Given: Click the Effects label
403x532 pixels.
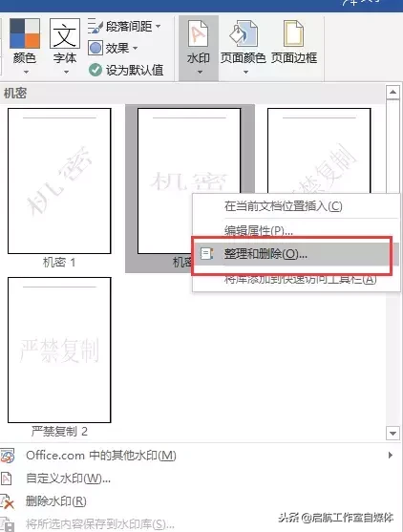Looking at the screenshot, I should point(117,48).
